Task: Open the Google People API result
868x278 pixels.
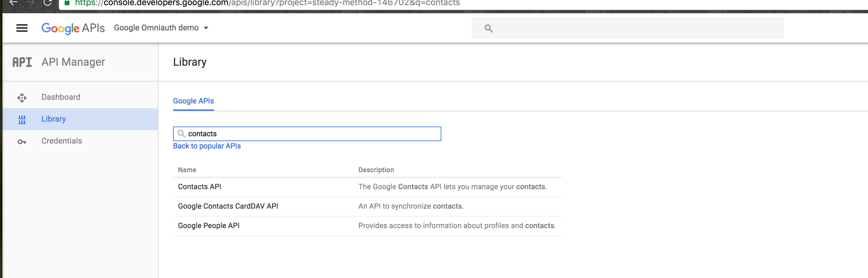Action: [x=209, y=226]
